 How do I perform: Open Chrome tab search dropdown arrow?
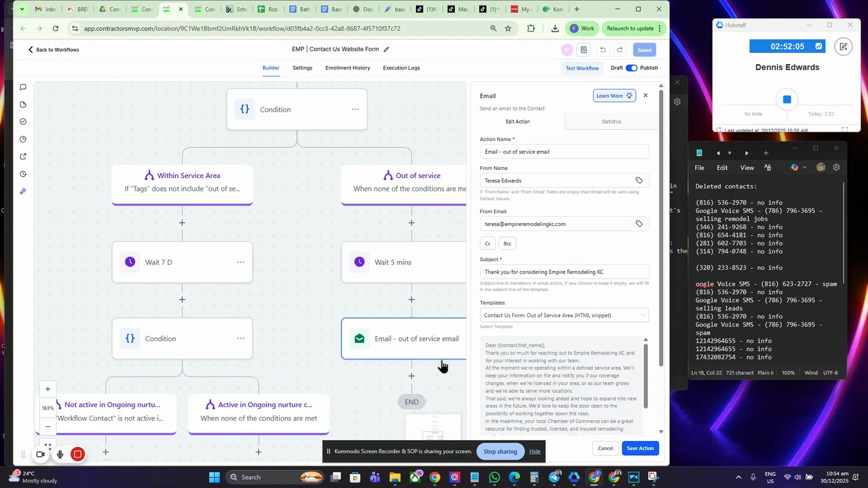click(22, 9)
